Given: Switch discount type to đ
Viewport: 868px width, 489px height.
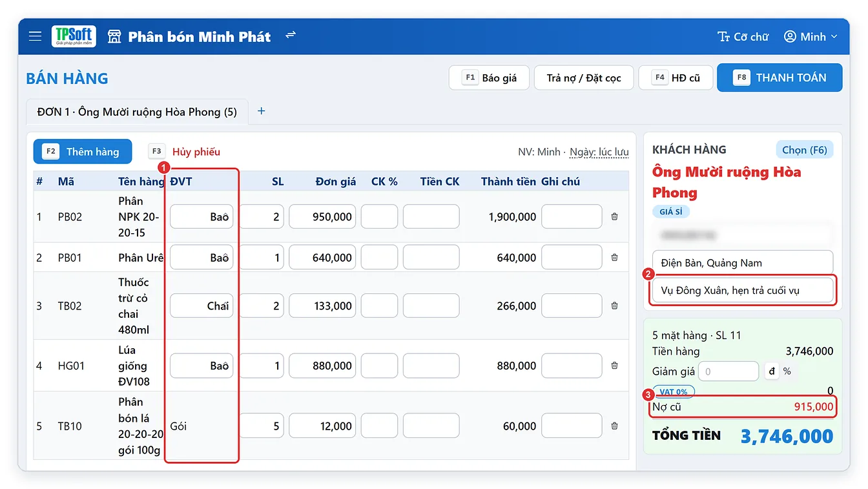Looking at the screenshot, I should tap(771, 371).
